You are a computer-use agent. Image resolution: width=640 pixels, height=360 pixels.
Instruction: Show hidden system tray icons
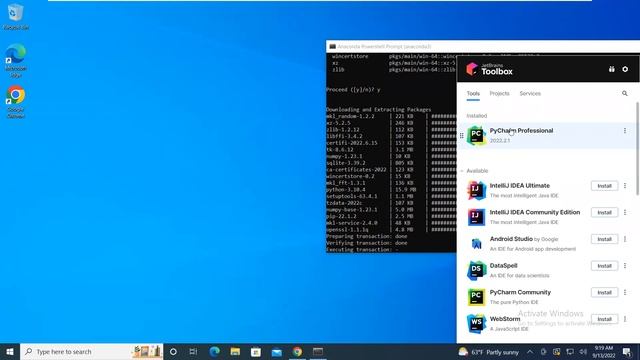[530, 352]
